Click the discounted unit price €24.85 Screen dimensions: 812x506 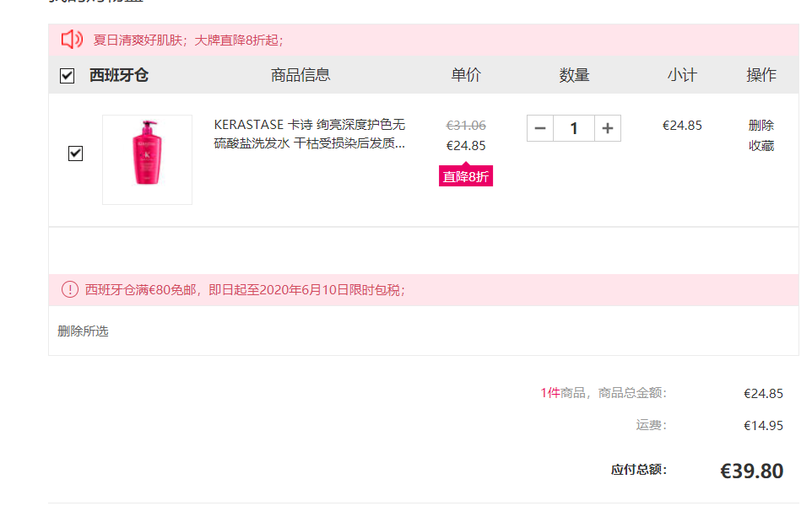pos(466,146)
